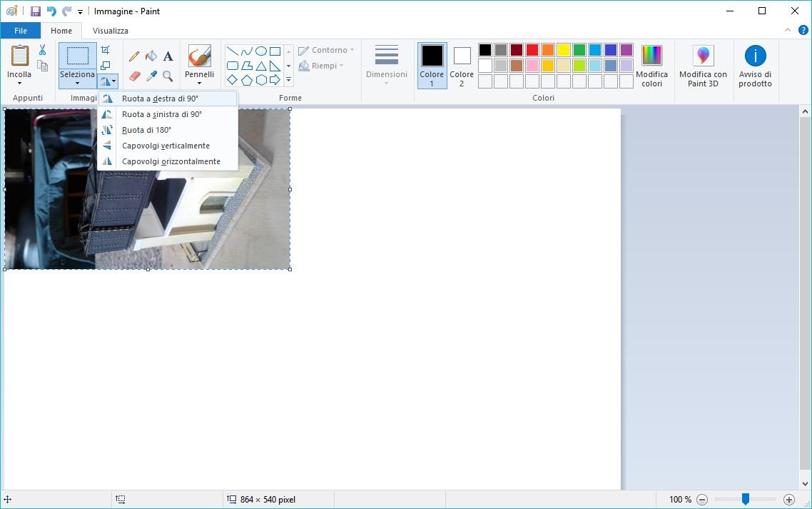Pick the red color swatch

click(532, 50)
